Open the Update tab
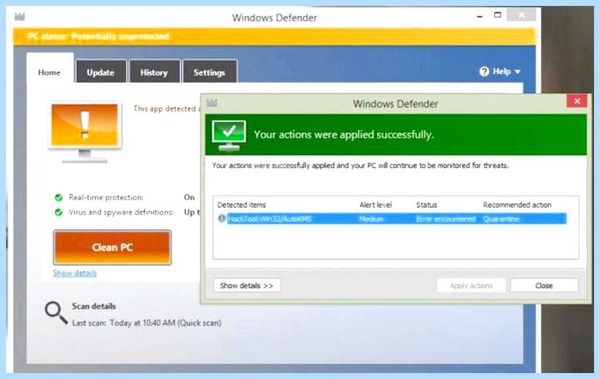 101,72
